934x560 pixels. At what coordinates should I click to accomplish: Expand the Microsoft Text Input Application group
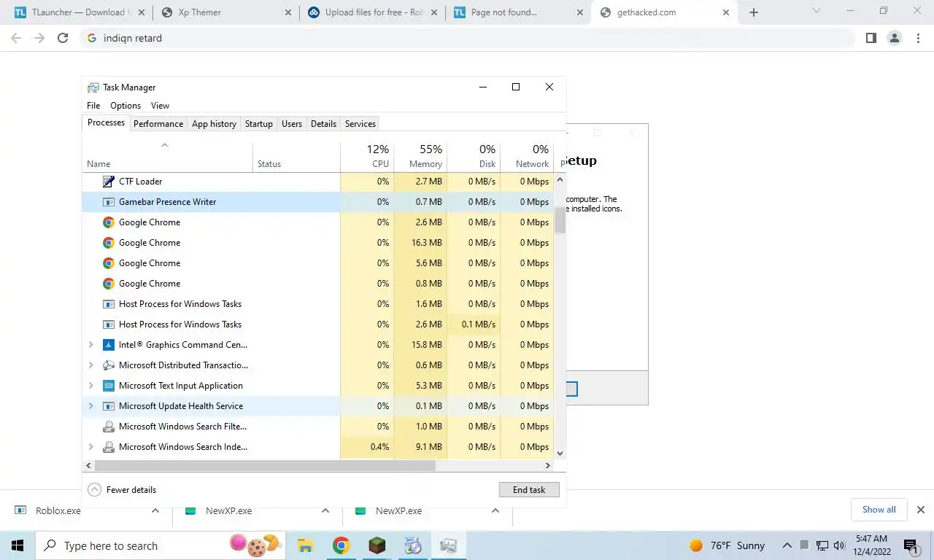click(90, 386)
